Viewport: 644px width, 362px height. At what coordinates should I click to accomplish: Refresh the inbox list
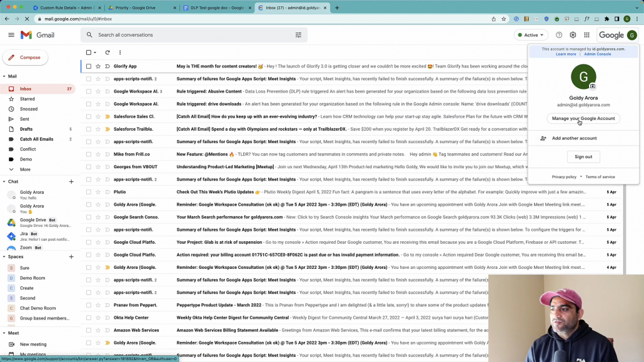pos(108,53)
